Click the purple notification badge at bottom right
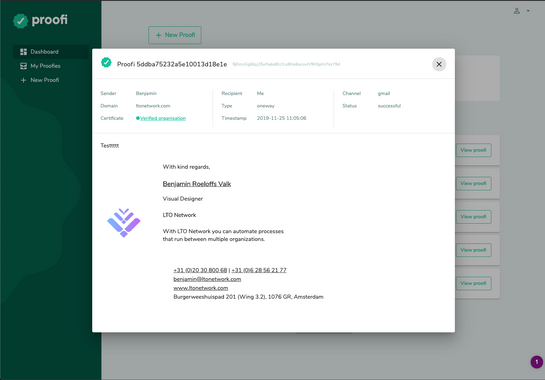This screenshot has height=380, width=545. [x=537, y=362]
